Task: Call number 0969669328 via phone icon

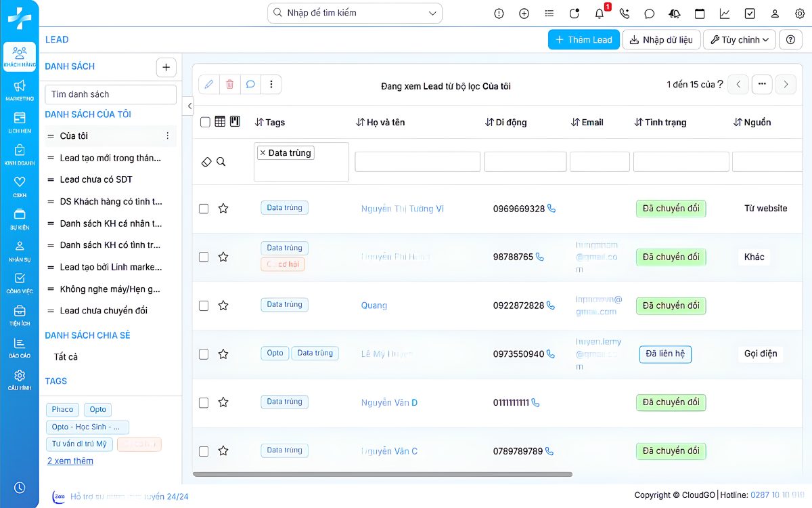Action: [551, 209]
